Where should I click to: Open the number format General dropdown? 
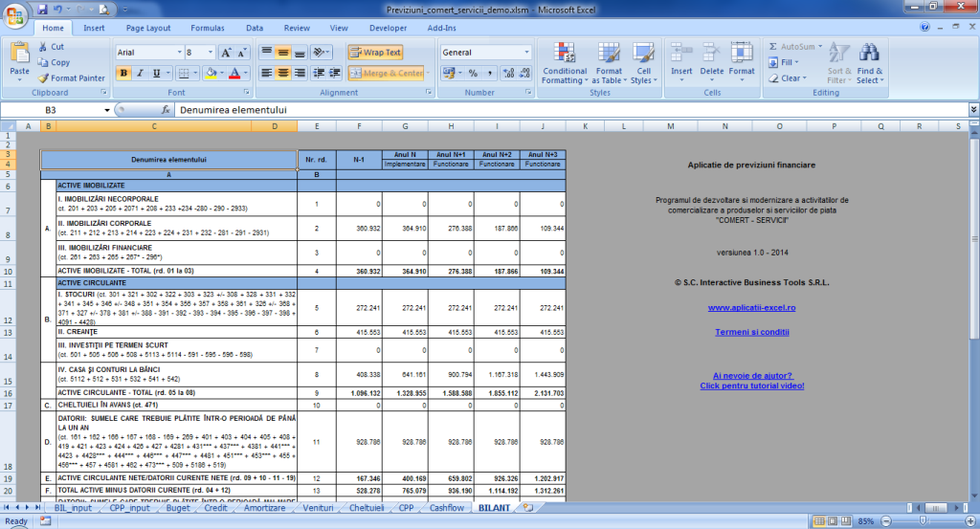(x=527, y=53)
